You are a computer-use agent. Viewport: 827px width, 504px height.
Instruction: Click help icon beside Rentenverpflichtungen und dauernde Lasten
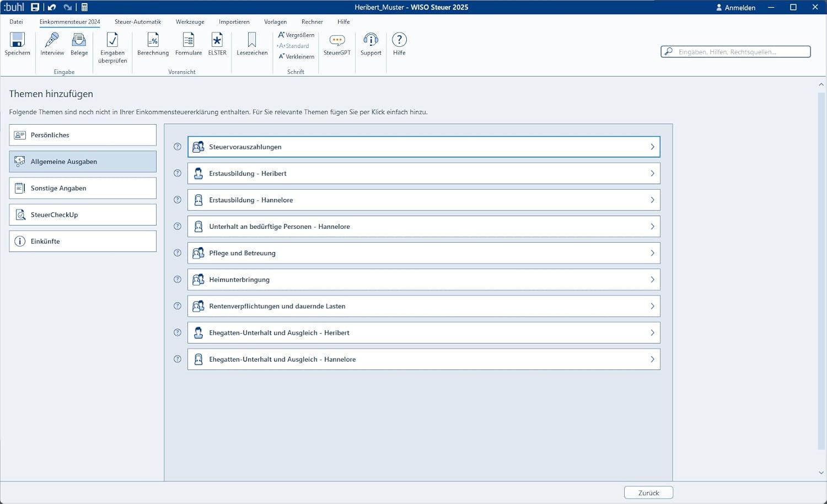pyautogui.click(x=178, y=305)
